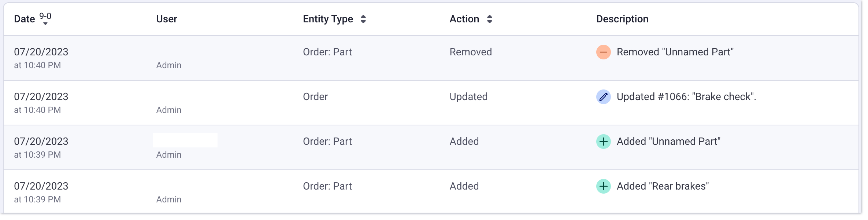Toggle Date descending sort indicator

[45, 19]
